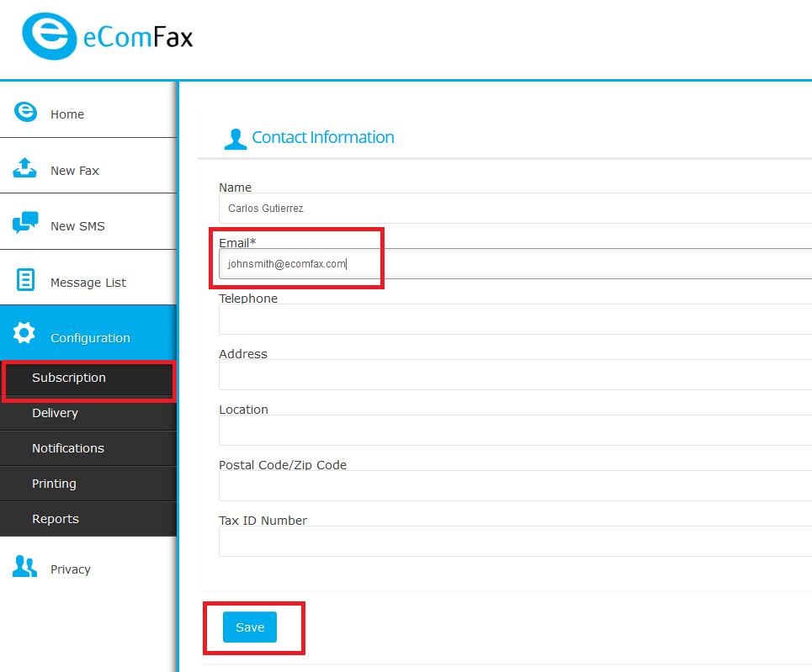Click the "Name" field label

pyautogui.click(x=235, y=188)
